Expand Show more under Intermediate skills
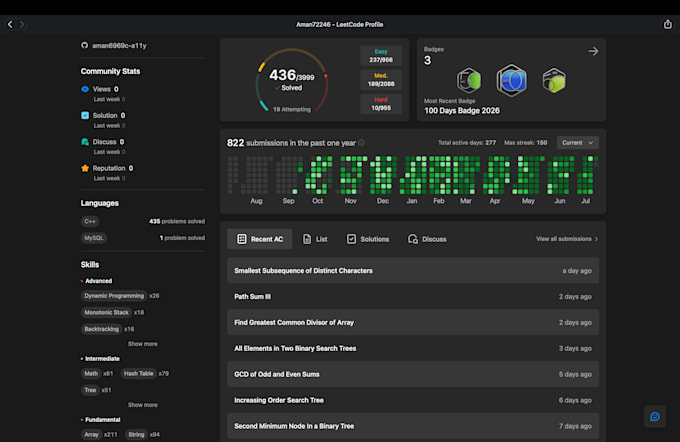This screenshot has width=680, height=442. pos(143,405)
